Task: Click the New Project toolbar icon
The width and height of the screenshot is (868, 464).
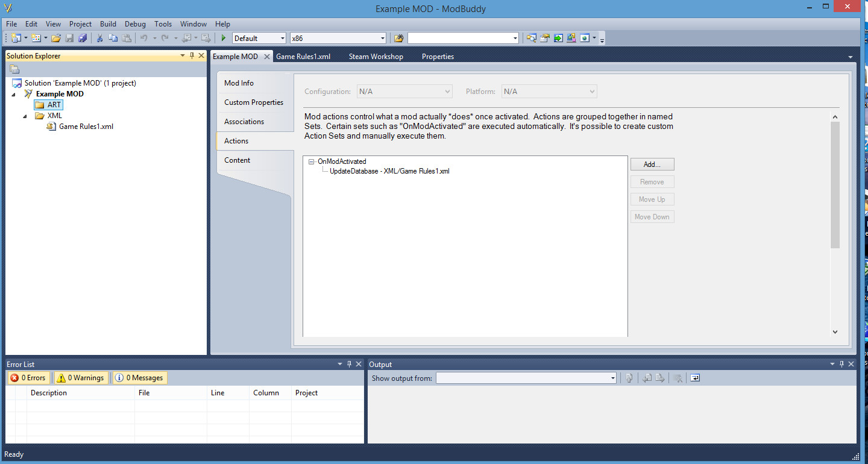Action: coord(16,38)
